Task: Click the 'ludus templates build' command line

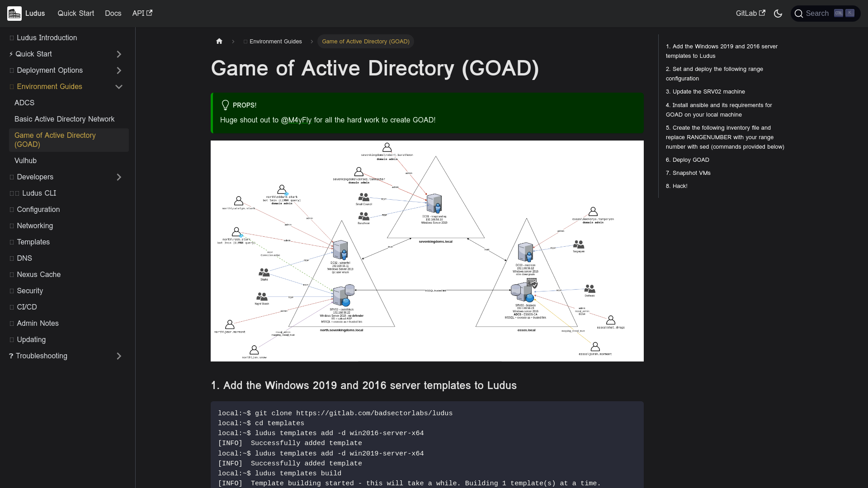Action: (279, 474)
